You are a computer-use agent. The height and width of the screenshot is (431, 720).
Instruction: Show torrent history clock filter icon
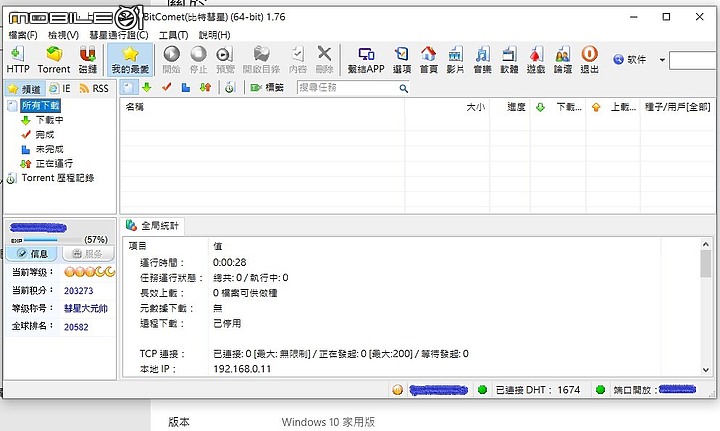click(x=230, y=87)
